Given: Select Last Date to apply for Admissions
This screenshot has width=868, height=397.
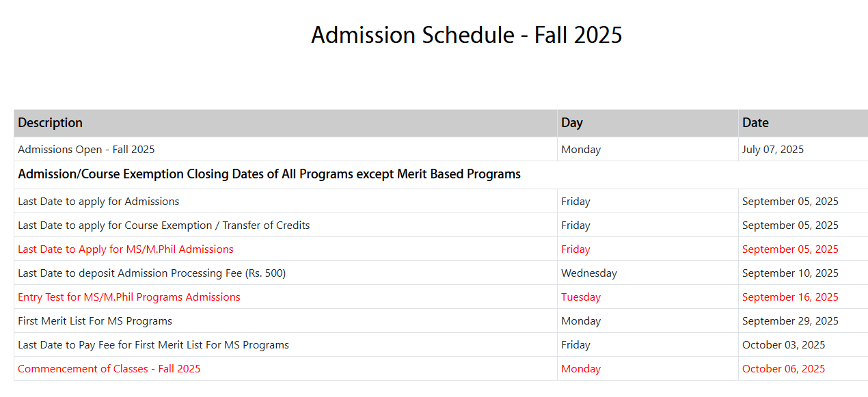Looking at the screenshot, I should point(98,202).
